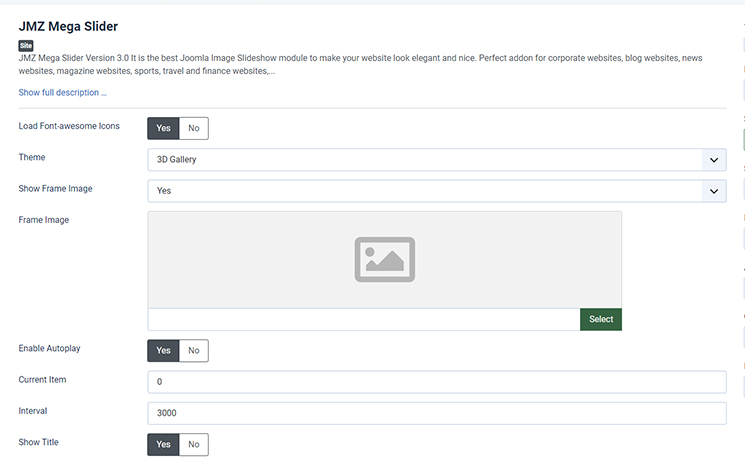
Task: Click the Show Frame Image label
Action: point(55,189)
